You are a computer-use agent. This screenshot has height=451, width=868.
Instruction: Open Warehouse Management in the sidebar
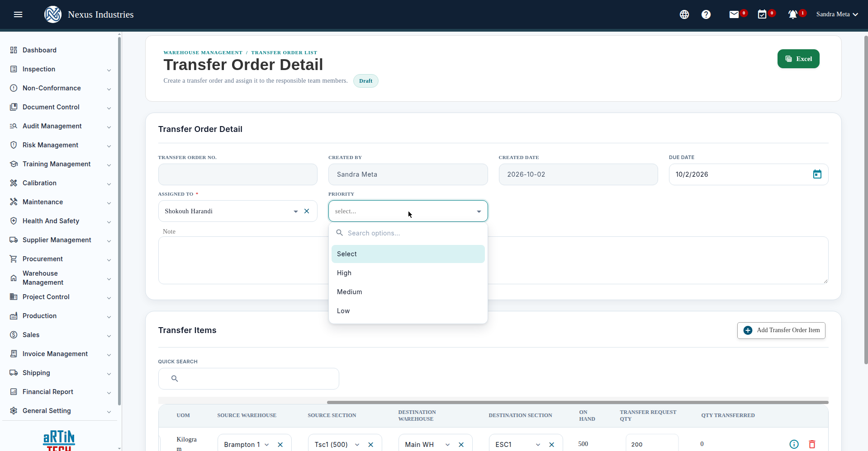(43, 278)
